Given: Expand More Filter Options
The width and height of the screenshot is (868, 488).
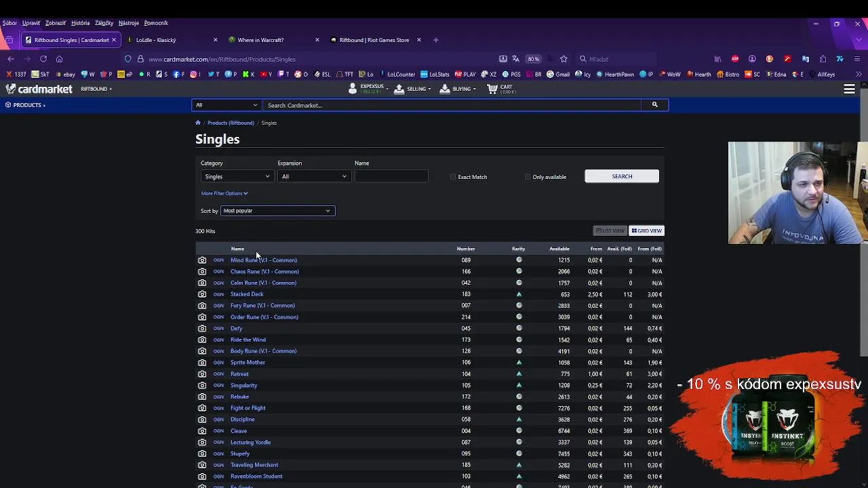Looking at the screenshot, I should (x=224, y=193).
